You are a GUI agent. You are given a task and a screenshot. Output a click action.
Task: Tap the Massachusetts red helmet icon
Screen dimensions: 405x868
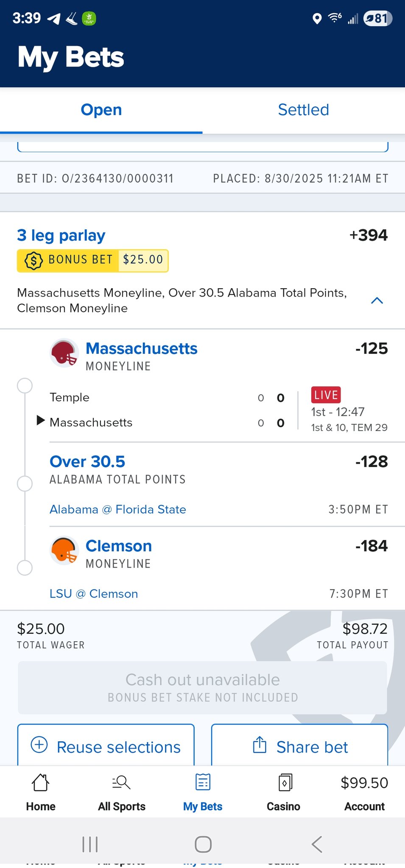64,353
